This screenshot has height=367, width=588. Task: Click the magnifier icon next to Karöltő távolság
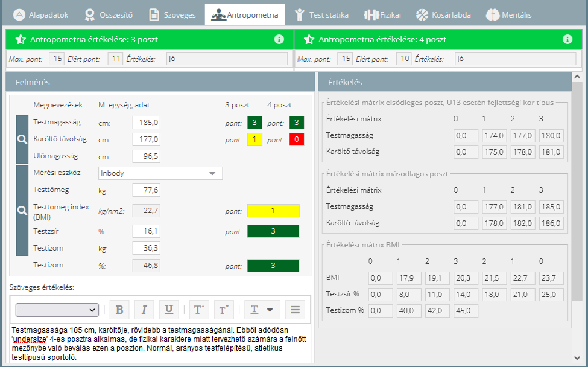pyautogui.click(x=22, y=139)
